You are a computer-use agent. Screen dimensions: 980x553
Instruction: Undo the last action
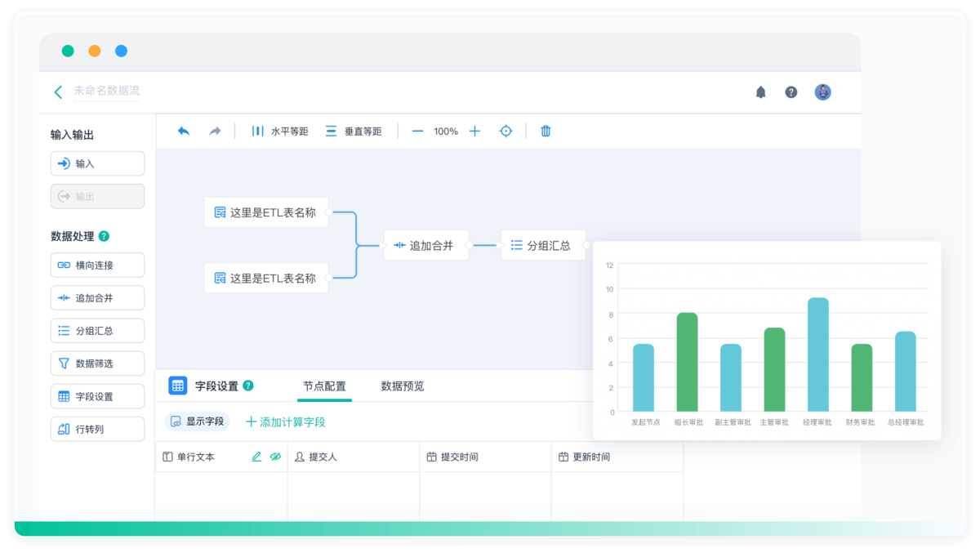[x=184, y=132]
